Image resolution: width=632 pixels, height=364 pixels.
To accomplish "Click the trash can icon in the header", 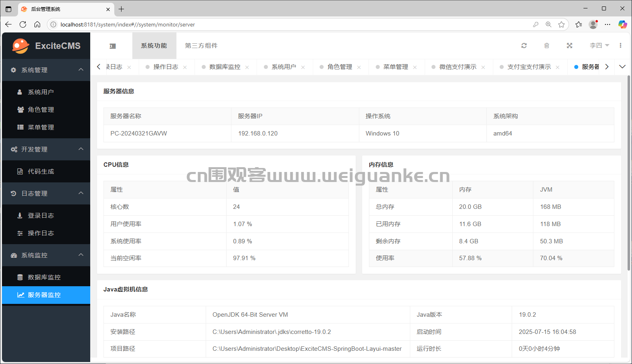I will 547,46.
